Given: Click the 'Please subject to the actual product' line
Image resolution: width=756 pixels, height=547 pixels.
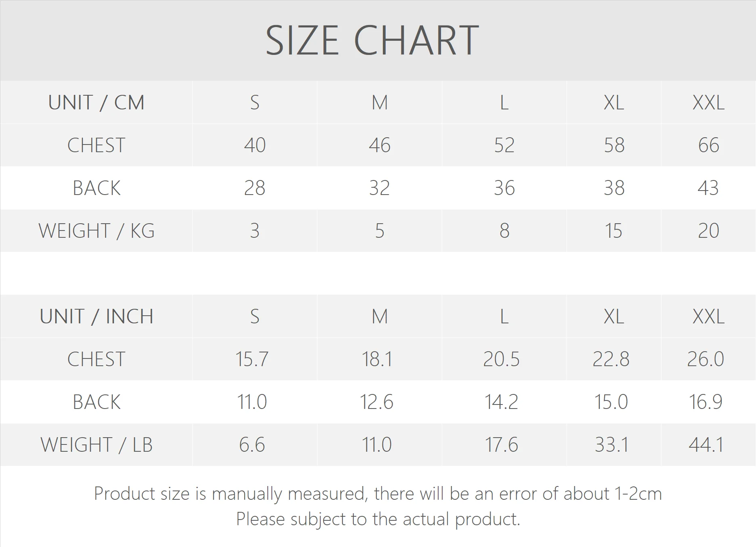Looking at the screenshot, I should point(378,519).
